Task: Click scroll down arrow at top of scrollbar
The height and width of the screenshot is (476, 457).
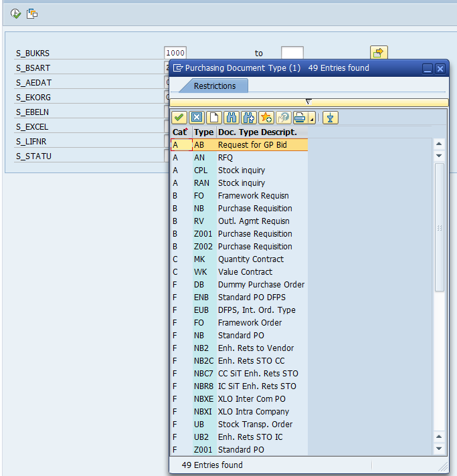Action: tap(439, 155)
